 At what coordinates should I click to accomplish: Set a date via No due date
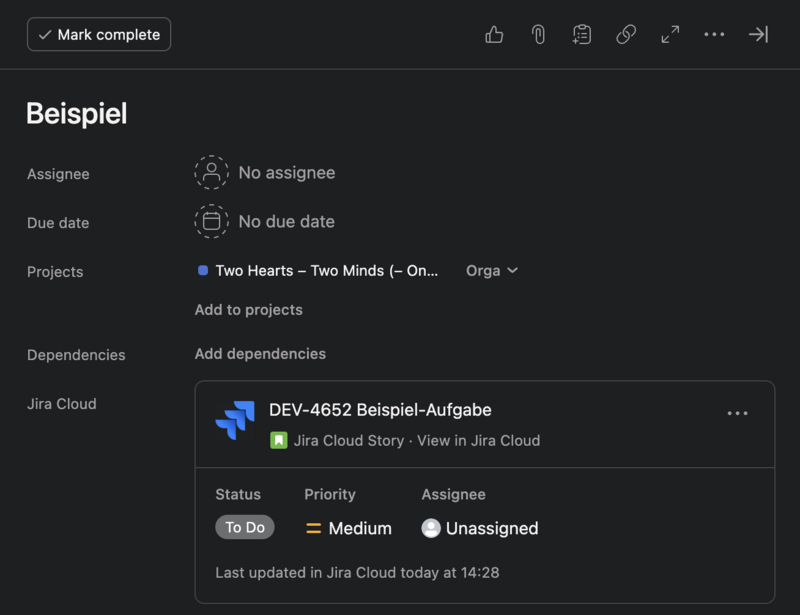pos(287,222)
